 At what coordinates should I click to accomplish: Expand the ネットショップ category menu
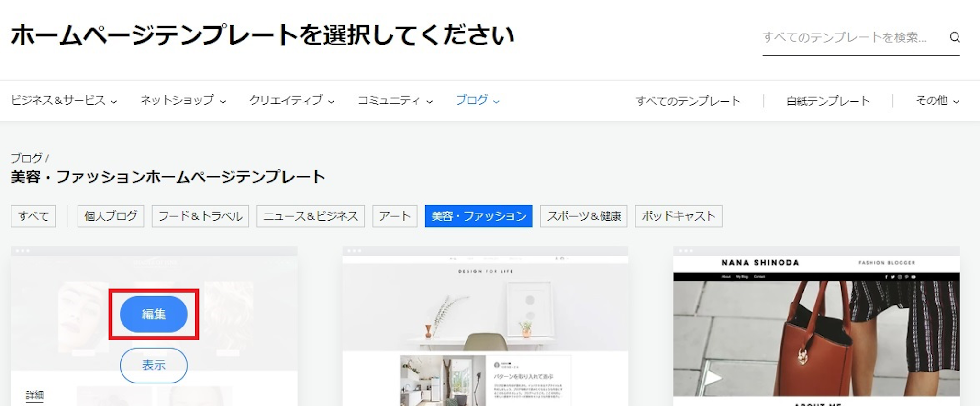183,101
